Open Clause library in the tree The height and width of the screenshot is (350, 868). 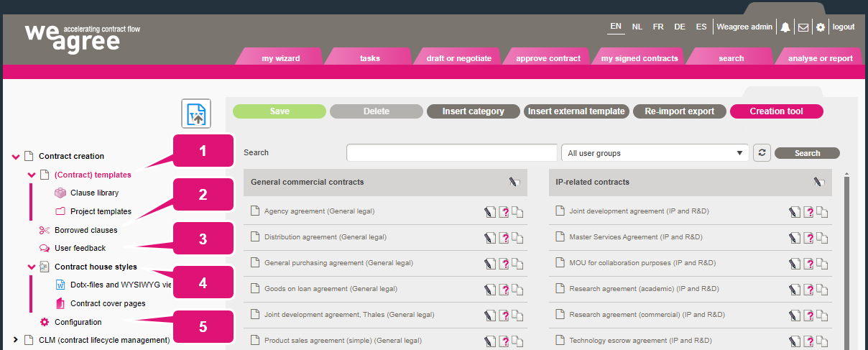tap(95, 193)
